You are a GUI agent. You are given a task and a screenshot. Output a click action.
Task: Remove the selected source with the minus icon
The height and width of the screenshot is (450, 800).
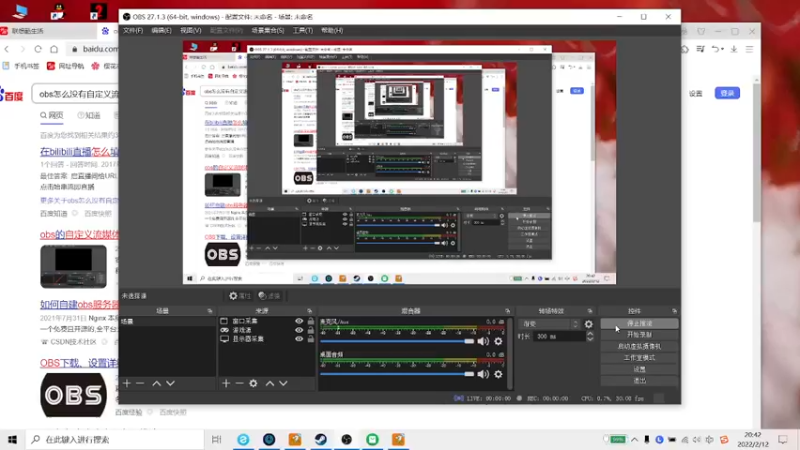pyautogui.click(x=239, y=383)
